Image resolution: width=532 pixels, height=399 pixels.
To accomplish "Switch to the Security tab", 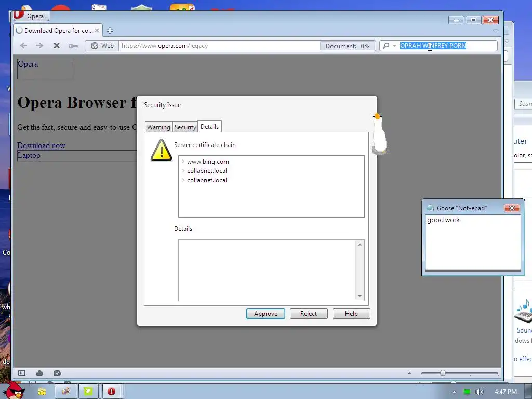I will pyautogui.click(x=185, y=127).
